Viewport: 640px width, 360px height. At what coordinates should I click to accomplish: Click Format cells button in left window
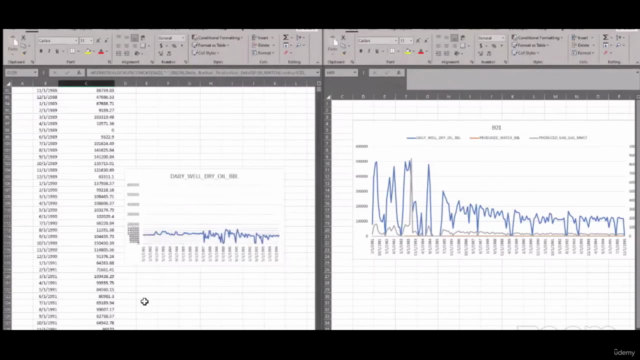coord(263,53)
